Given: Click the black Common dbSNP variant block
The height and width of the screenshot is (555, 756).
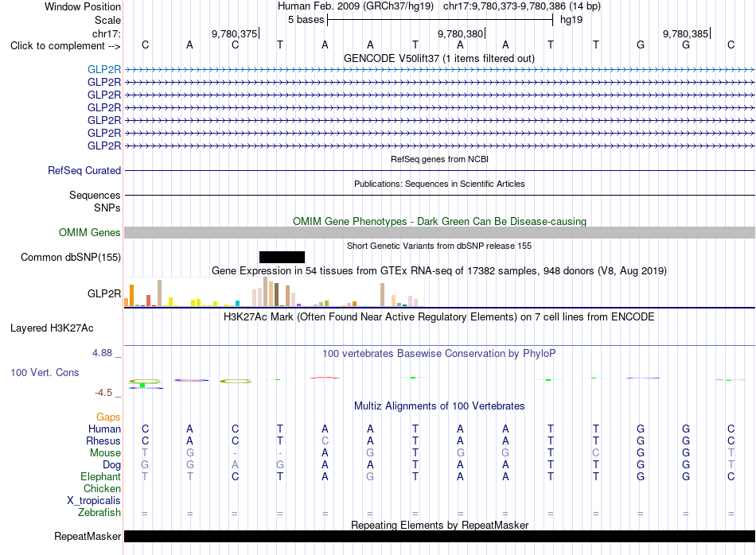Looking at the screenshot, I should click(282, 258).
